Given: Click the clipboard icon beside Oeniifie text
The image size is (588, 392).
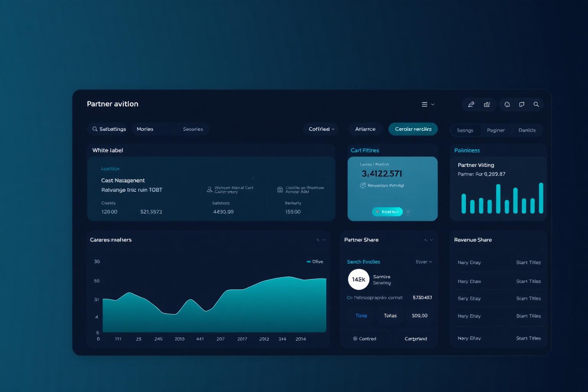Looking at the screenshot, I should [280, 189].
